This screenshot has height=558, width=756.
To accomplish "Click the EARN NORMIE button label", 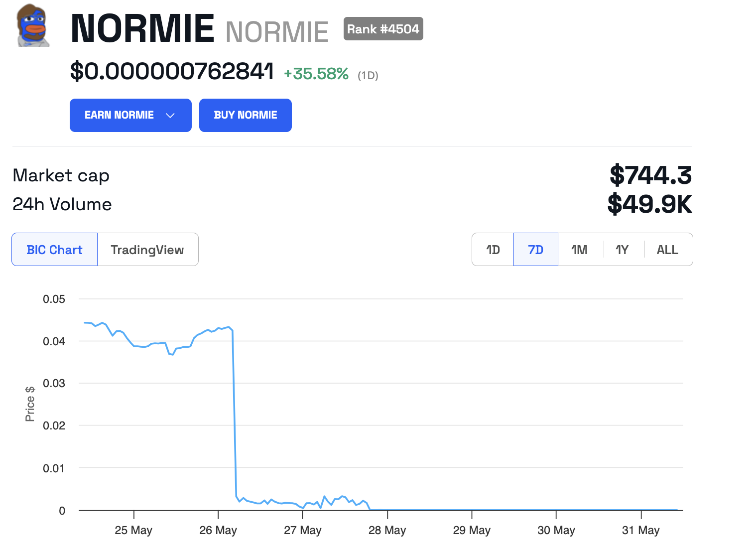I will pos(119,116).
